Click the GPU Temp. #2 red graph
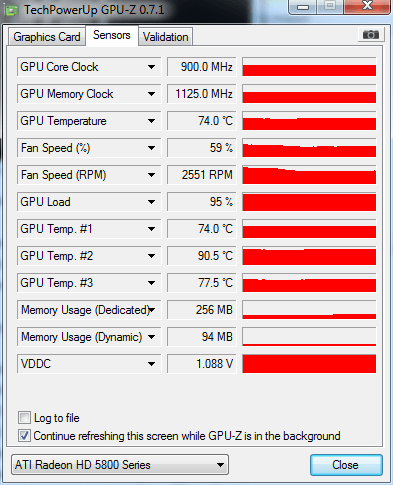This screenshot has height=485, width=393. (x=309, y=256)
